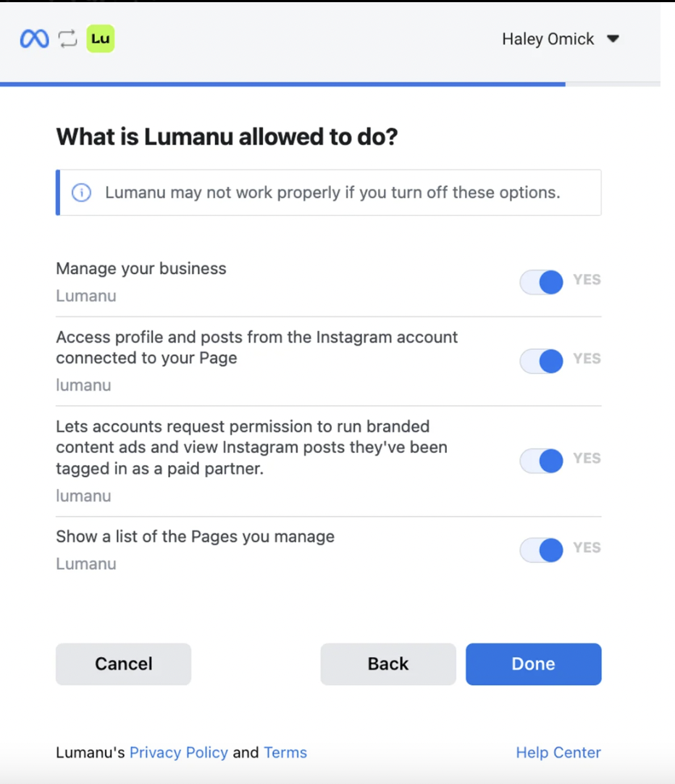Click the Haley Omick account name
675x784 pixels.
point(548,39)
